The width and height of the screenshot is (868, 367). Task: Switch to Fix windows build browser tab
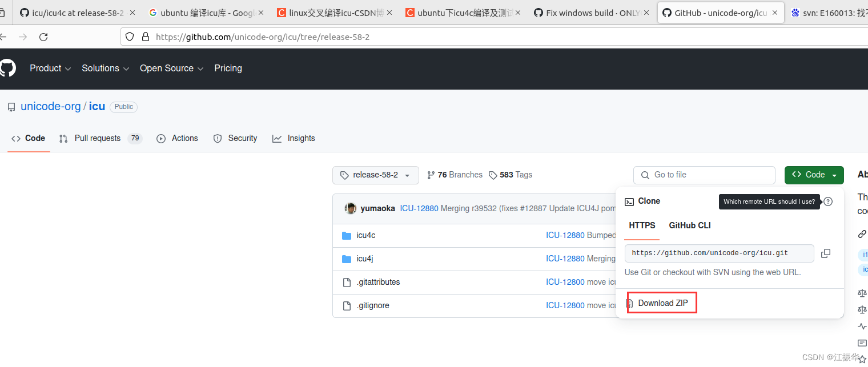point(591,13)
